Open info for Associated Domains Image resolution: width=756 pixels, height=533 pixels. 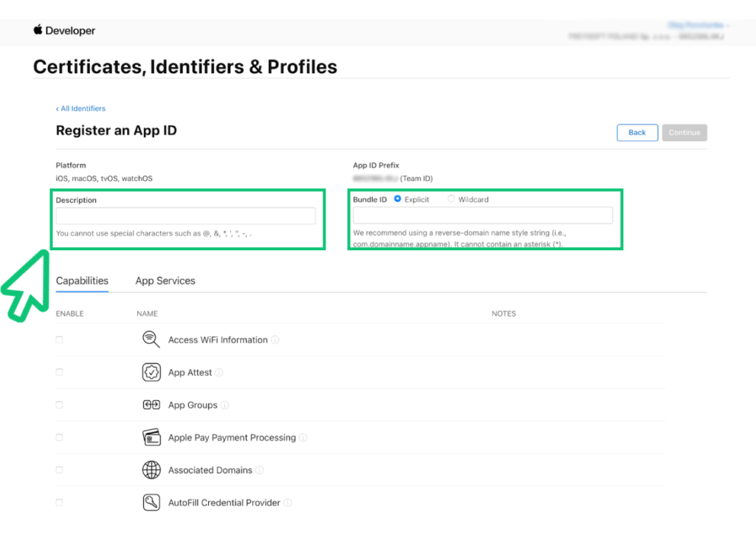point(259,470)
